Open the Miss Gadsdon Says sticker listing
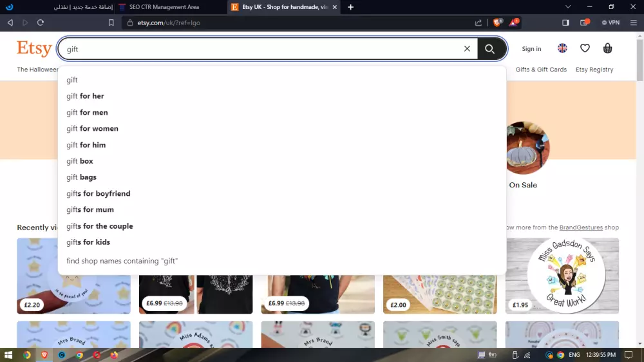 click(562, 276)
